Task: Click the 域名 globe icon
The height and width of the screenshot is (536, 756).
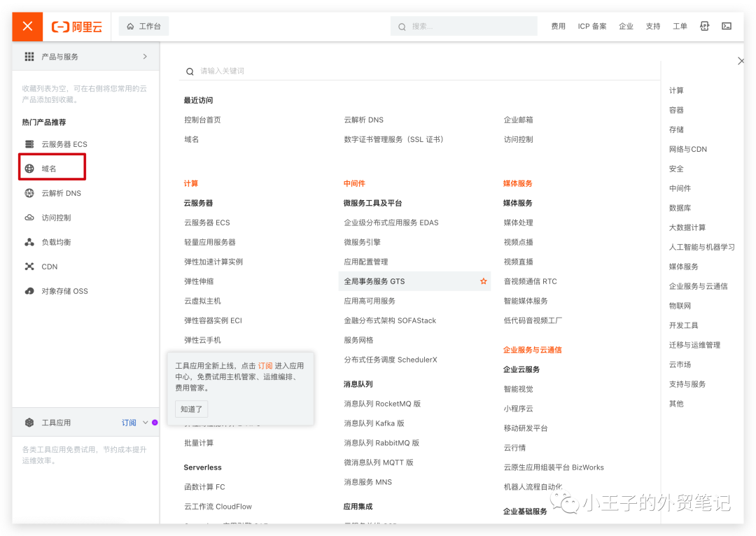Action: pos(29,168)
